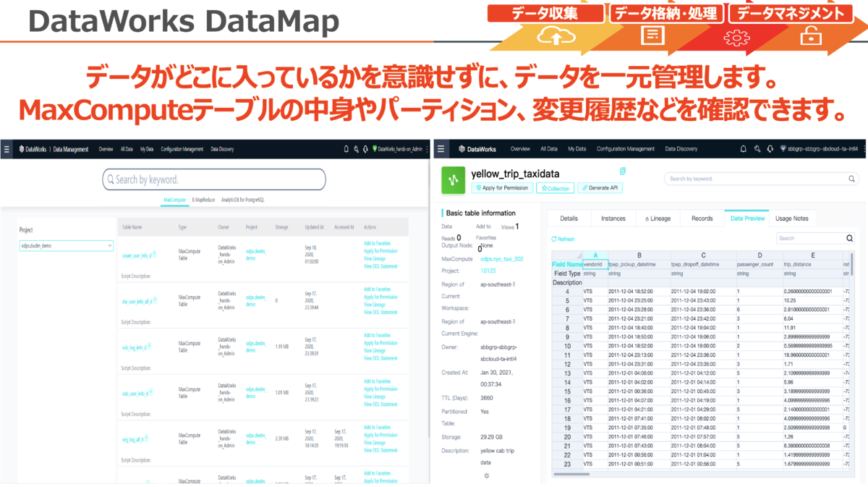Viewport: 868px width, 487px height.
Task: Open DataWorks_hands-on_Admin account menu
Action: tap(397, 149)
